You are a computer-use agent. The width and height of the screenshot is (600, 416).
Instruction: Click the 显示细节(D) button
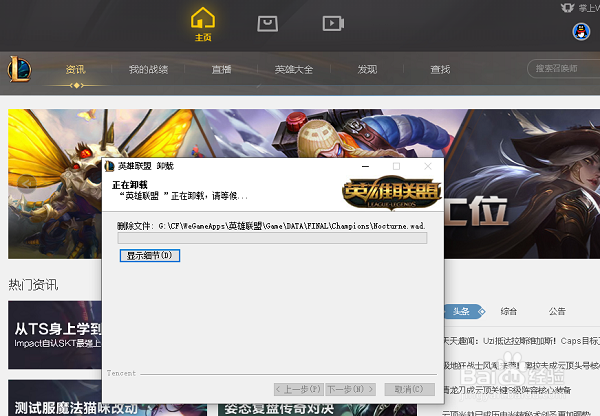click(x=150, y=255)
